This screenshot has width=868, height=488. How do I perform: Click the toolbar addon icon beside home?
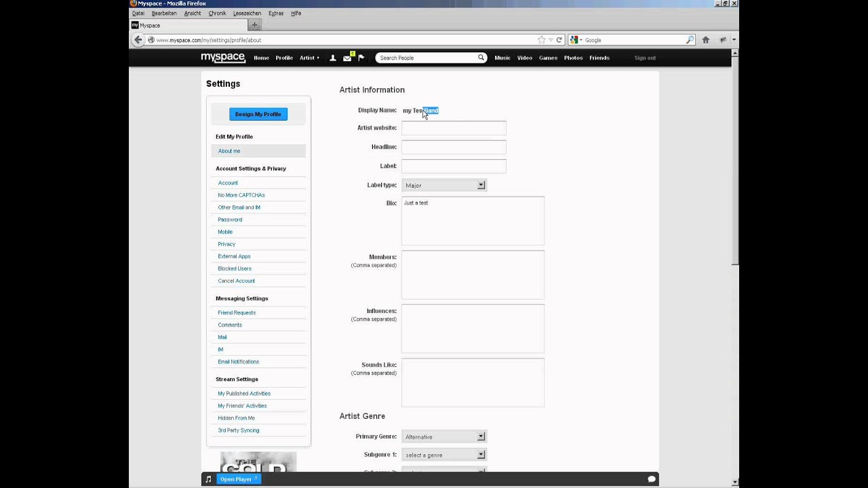(723, 40)
